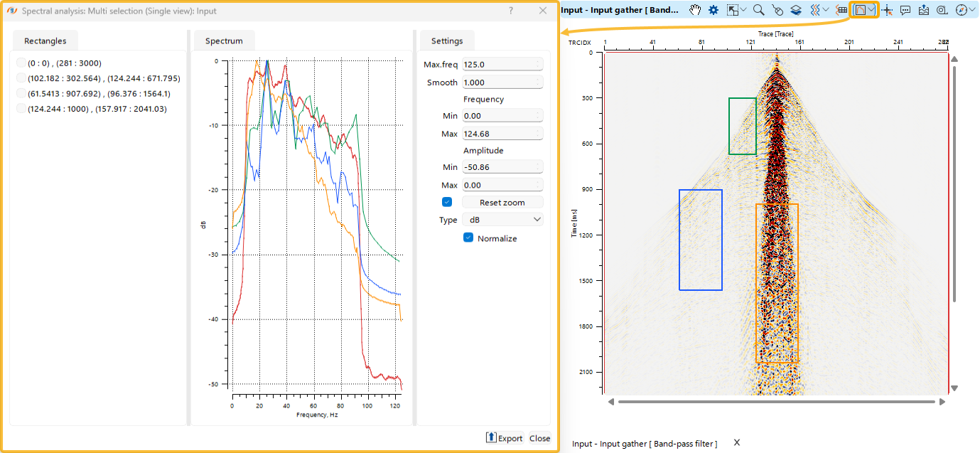Open the gather display settings gear

(713, 10)
